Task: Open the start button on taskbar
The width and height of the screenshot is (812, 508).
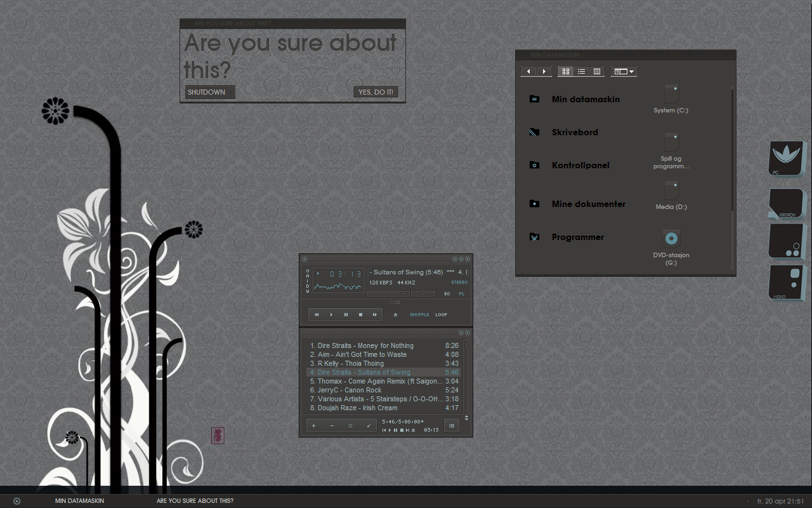Action: pos(17,501)
